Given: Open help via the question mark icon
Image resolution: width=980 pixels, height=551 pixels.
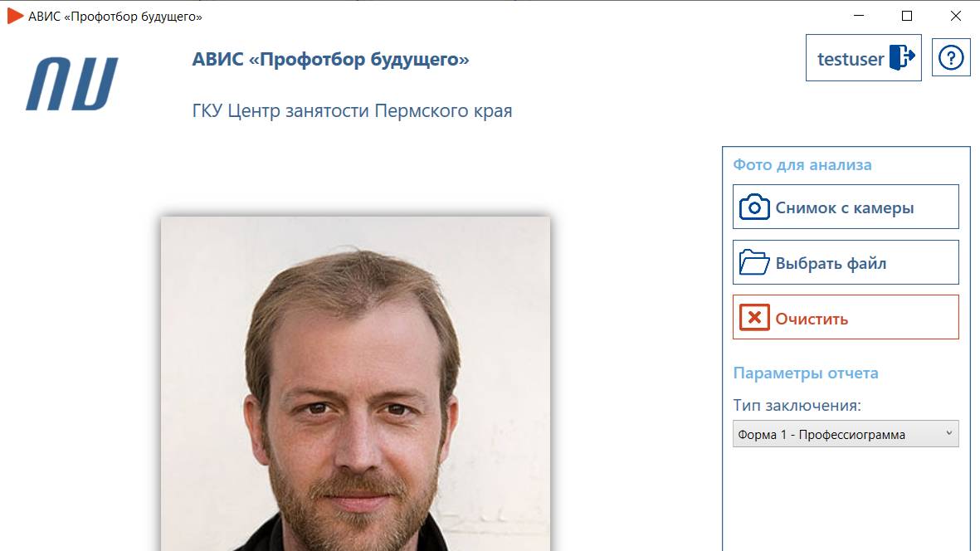Looking at the screenshot, I should 951,57.
